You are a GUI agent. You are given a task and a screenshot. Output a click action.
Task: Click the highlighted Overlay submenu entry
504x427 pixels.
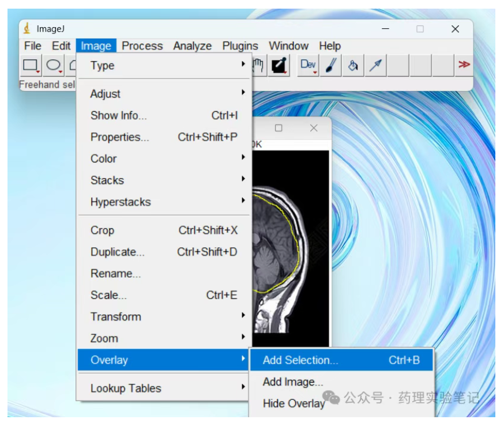(164, 360)
